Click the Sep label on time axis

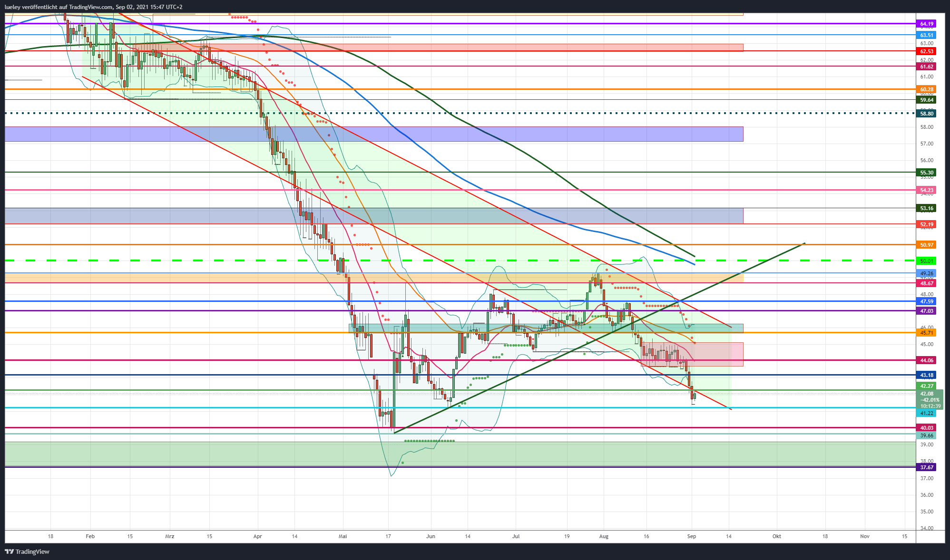click(692, 536)
